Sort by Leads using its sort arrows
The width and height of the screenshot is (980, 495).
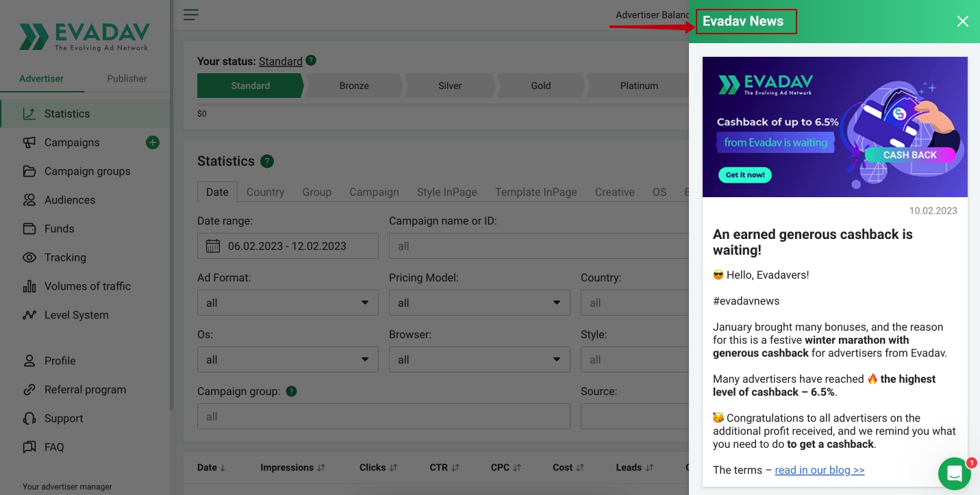pyautogui.click(x=649, y=468)
